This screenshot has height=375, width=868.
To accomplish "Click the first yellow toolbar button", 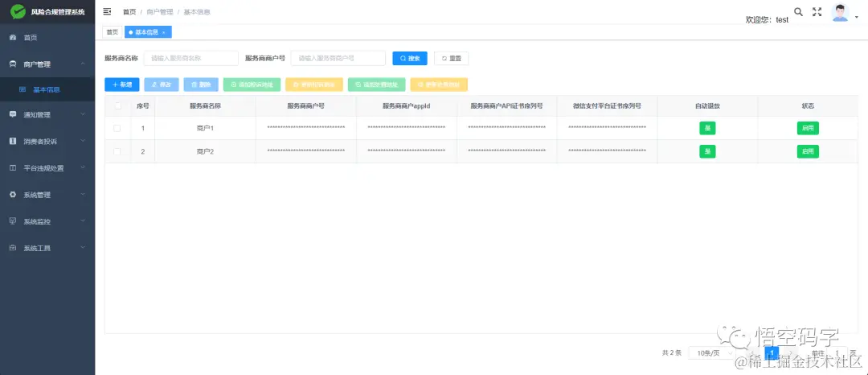I will coord(314,84).
